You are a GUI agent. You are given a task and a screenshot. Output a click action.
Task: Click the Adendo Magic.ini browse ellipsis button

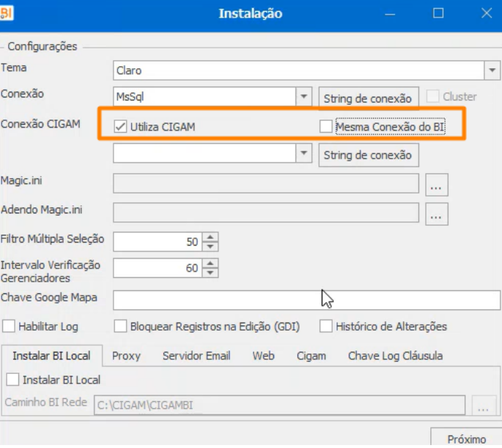(x=437, y=215)
